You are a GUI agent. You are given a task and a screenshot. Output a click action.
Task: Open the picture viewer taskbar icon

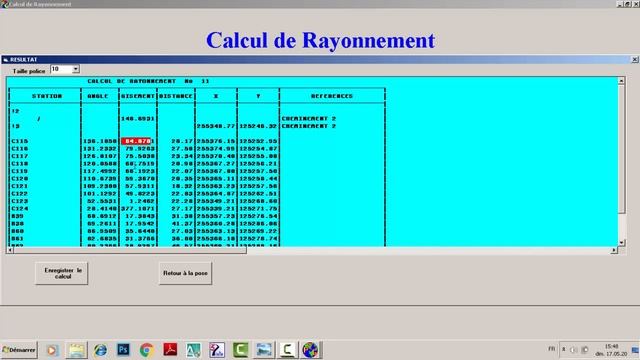click(264, 350)
